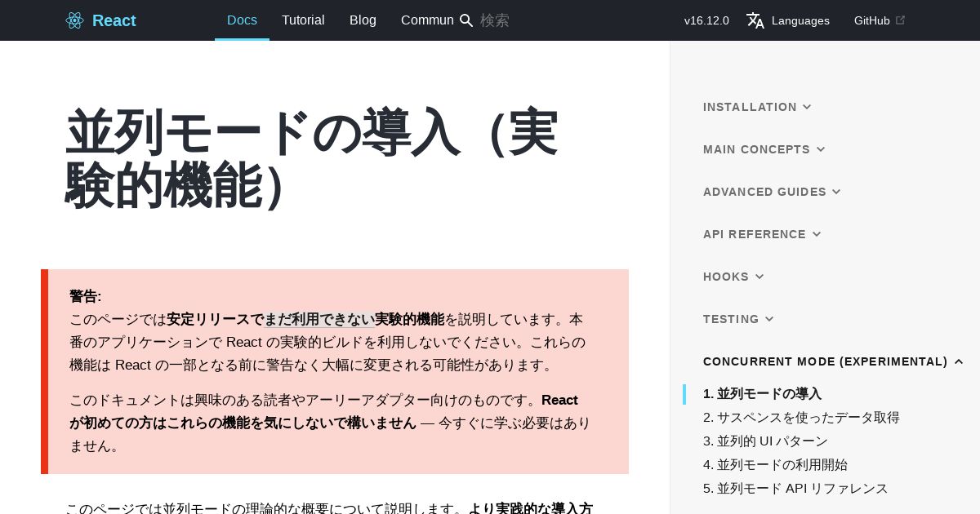The height and width of the screenshot is (514, 980).
Task: Open 3. 並列的 UI パターン link
Action: tap(765, 441)
